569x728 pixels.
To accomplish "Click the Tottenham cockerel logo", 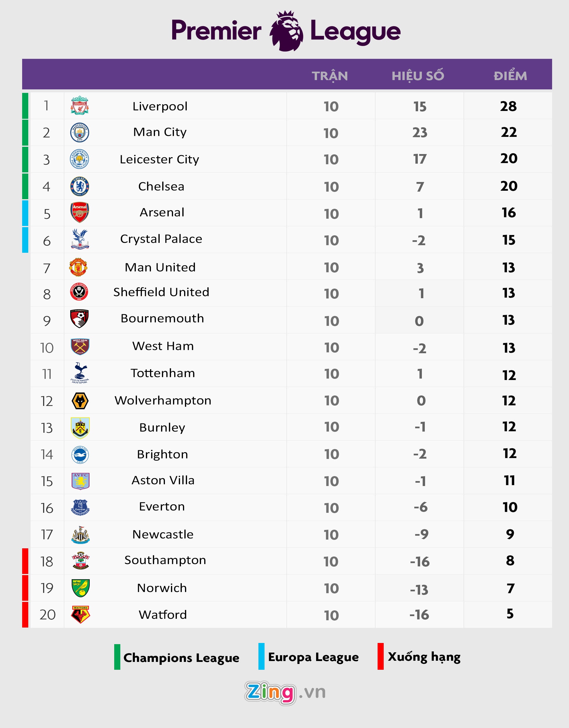I will [x=80, y=373].
